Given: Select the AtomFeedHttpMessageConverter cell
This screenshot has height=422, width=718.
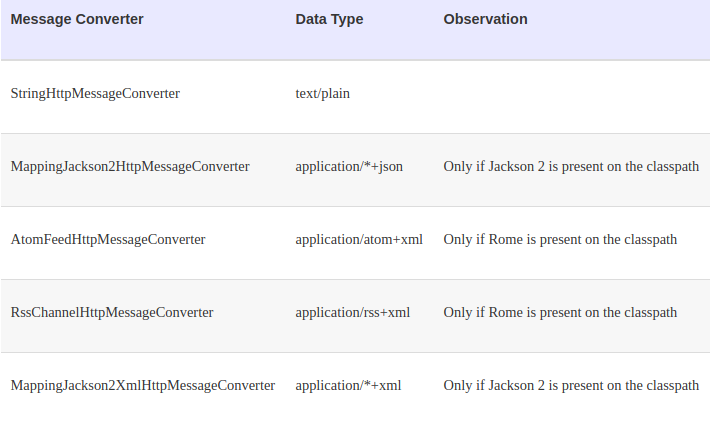Looking at the screenshot, I should [108, 239].
